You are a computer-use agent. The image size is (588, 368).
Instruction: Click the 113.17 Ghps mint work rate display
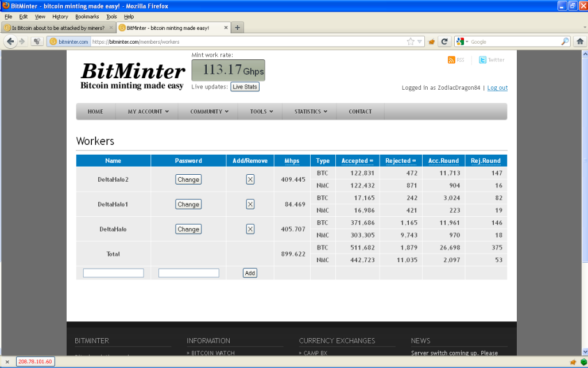(229, 70)
